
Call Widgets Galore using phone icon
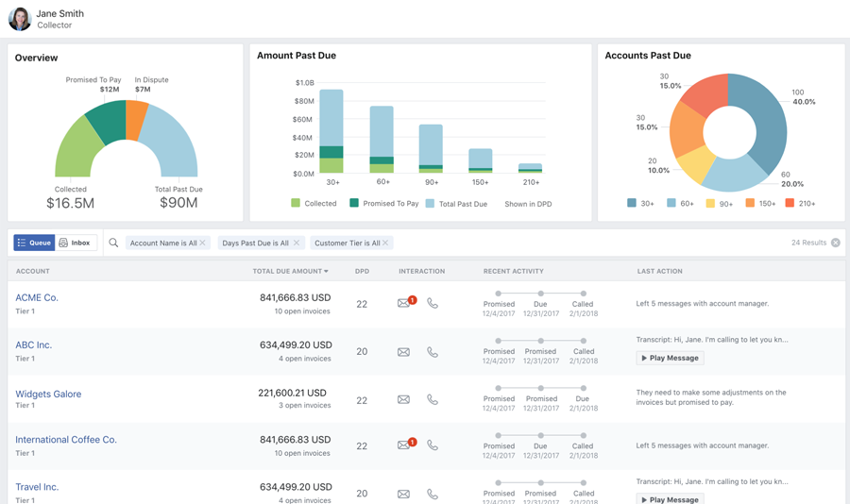pyautogui.click(x=433, y=399)
